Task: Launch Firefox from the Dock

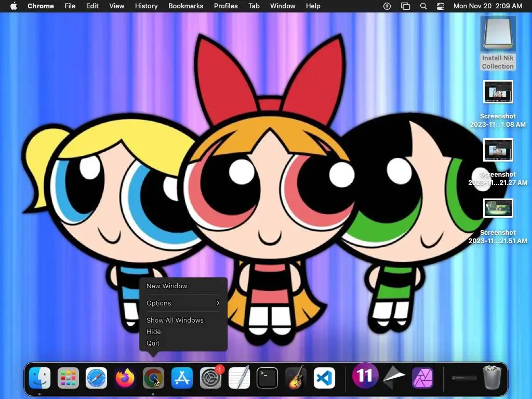Action: point(125,378)
